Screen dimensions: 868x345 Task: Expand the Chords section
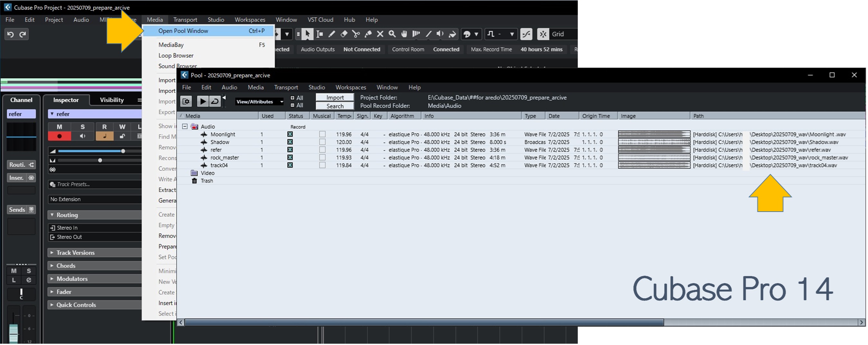coord(52,266)
